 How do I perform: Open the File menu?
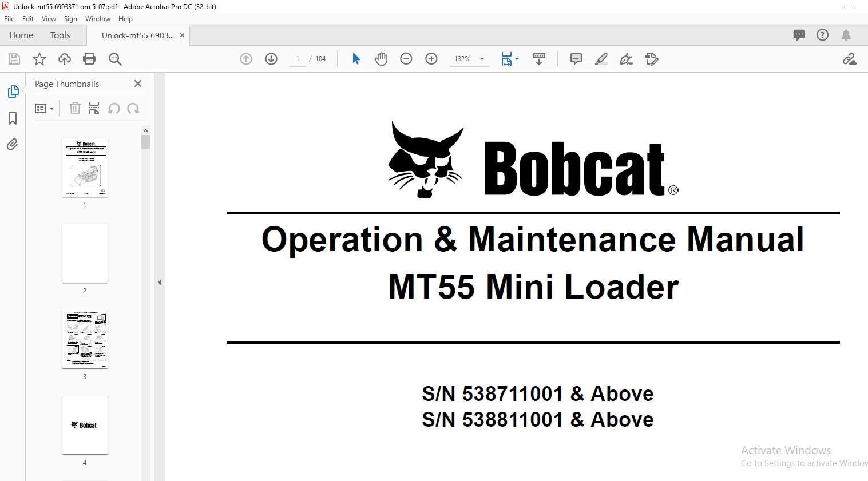9,19
